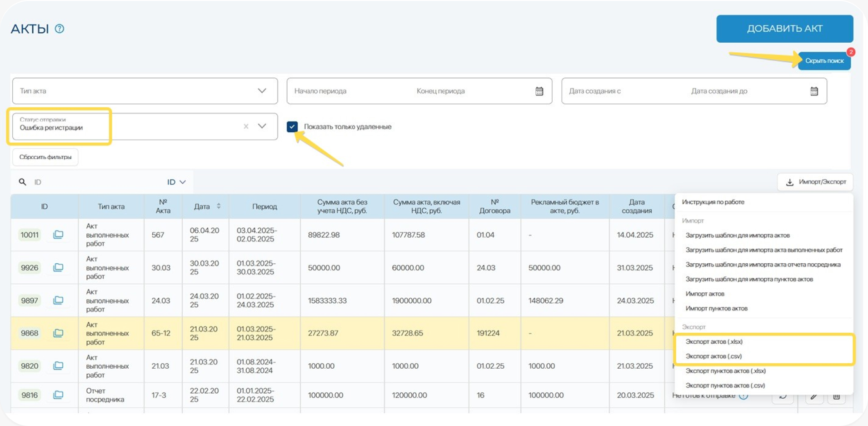Select Экспорт актов (.csv) from menu
This screenshot has width=868, height=426.
click(x=713, y=356)
